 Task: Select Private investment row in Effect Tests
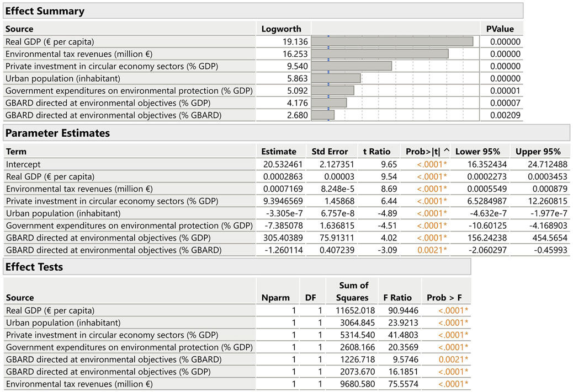[237, 335]
